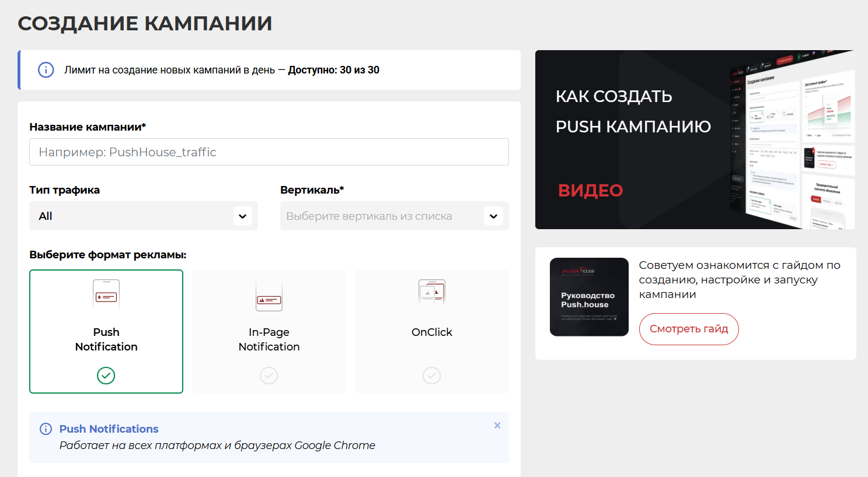Click the In-Page Notification format icon
Screen dimensions: 868x477
pyautogui.click(x=269, y=296)
